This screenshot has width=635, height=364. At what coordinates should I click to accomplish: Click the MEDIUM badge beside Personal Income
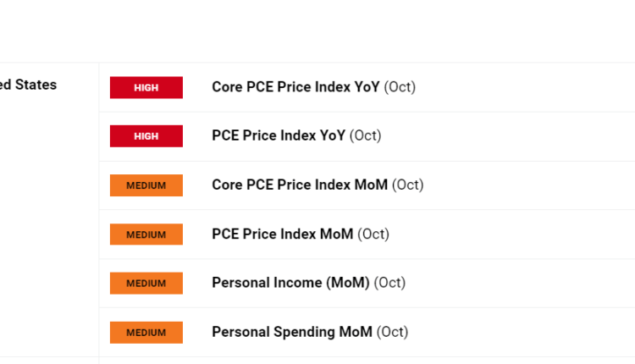146,284
